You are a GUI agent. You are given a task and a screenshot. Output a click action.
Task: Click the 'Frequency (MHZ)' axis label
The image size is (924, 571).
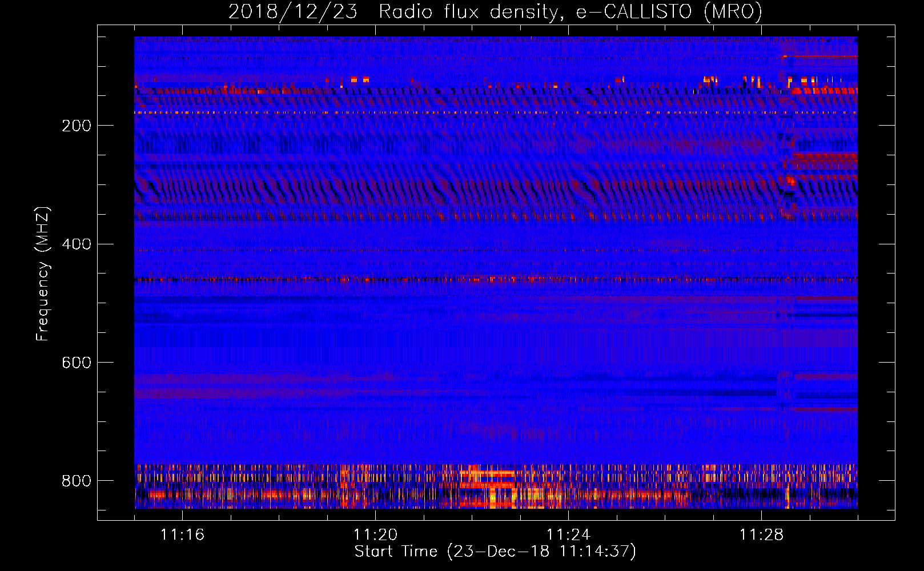point(42,274)
